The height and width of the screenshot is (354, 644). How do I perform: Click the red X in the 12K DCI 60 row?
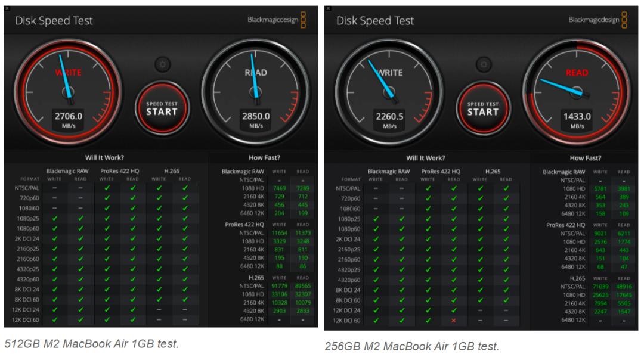click(x=454, y=321)
